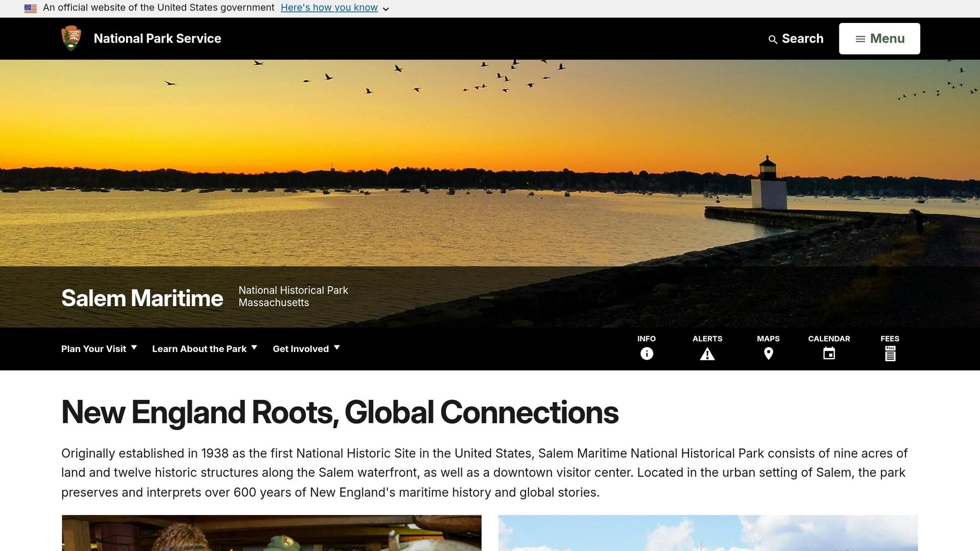Expand the Plan Your Visit dropdown

[x=99, y=349]
